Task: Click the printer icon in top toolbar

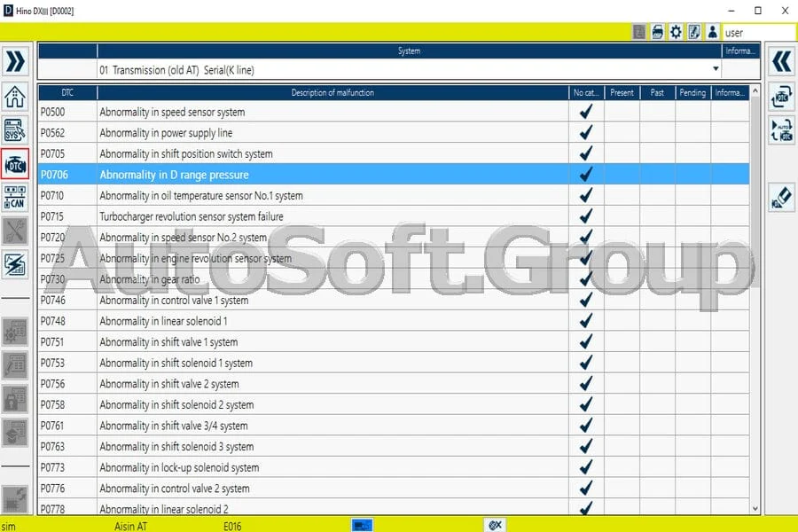Action: (x=658, y=32)
